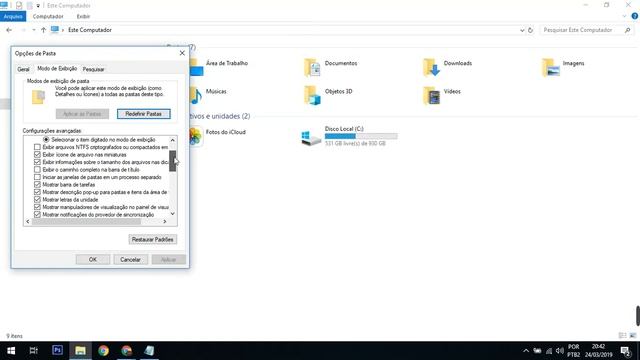640x360 pixels.
Task: Click the settings list scroll-down arrow
Action: pos(173,214)
